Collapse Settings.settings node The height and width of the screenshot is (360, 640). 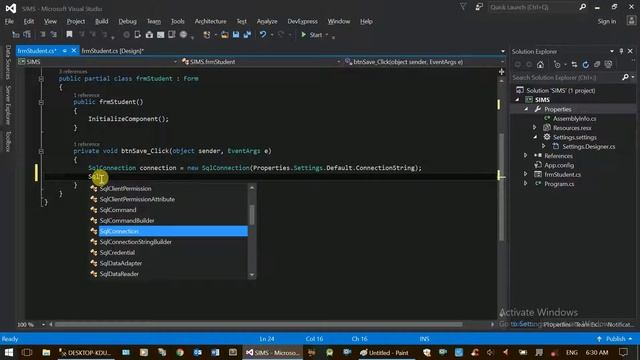535,137
